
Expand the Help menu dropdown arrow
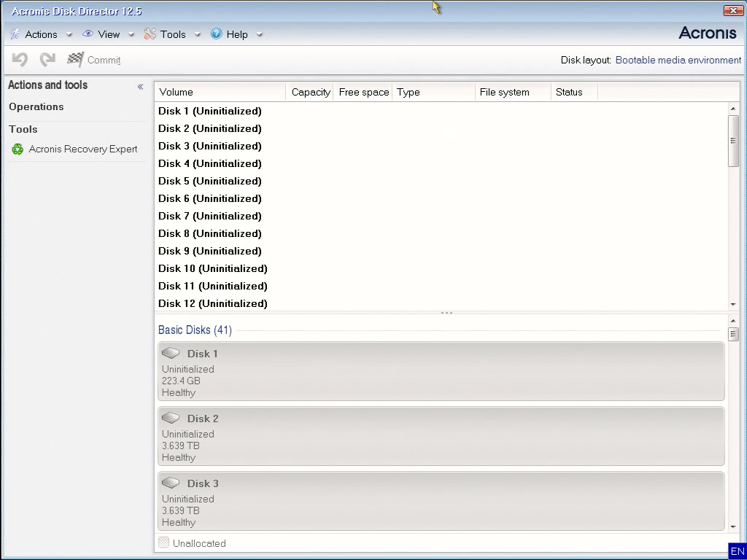pyautogui.click(x=259, y=34)
